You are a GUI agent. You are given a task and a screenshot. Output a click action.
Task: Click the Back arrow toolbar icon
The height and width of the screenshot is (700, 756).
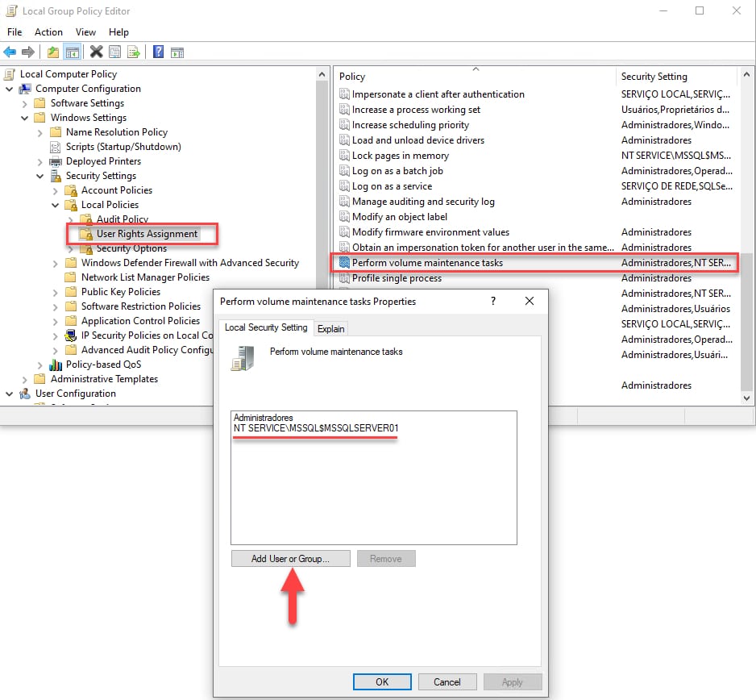coord(10,52)
